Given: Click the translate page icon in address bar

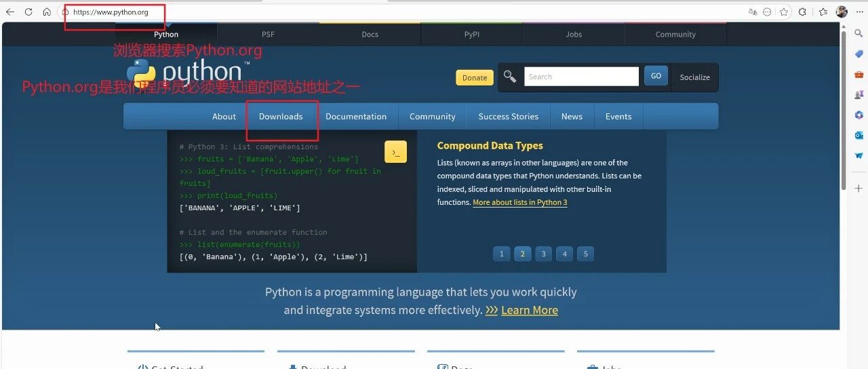Looking at the screenshot, I should [x=752, y=12].
